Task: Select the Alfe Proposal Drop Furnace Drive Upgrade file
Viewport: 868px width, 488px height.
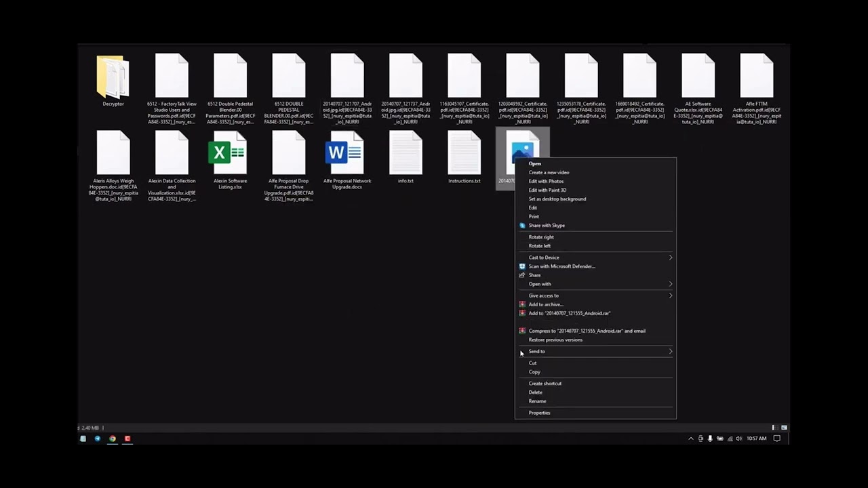Action: 289,166
